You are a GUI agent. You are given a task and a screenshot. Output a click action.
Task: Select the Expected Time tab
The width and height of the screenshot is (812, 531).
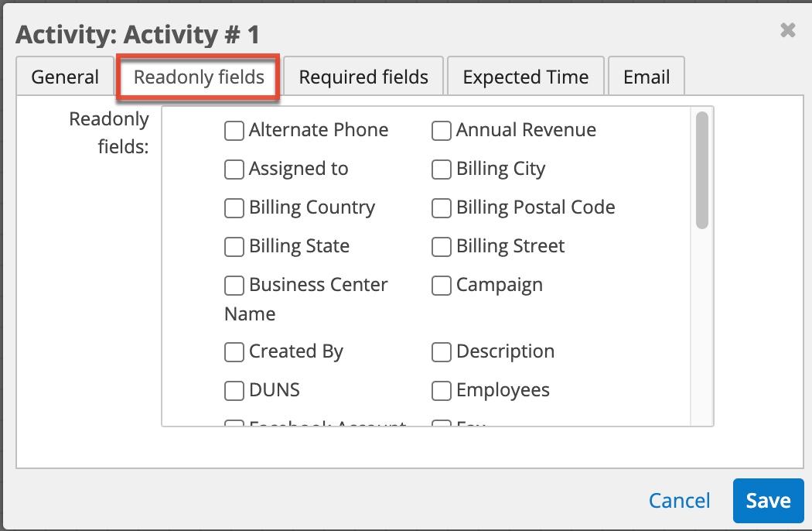526,77
